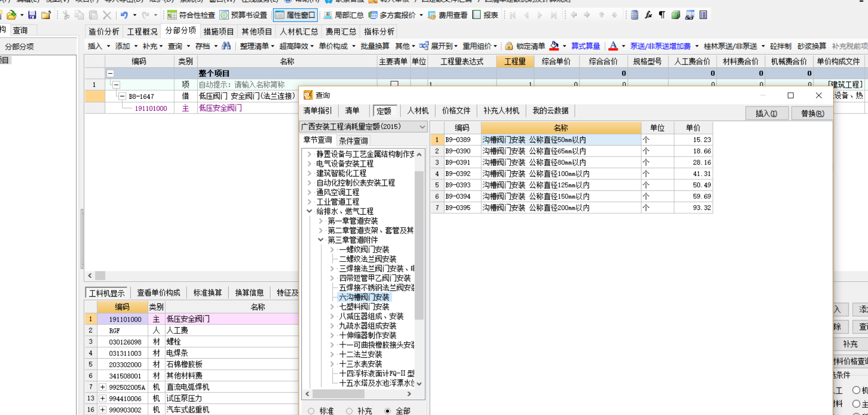Switch to the 指标分析 tab
The height and width of the screenshot is (415, 868).
pos(379,31)
